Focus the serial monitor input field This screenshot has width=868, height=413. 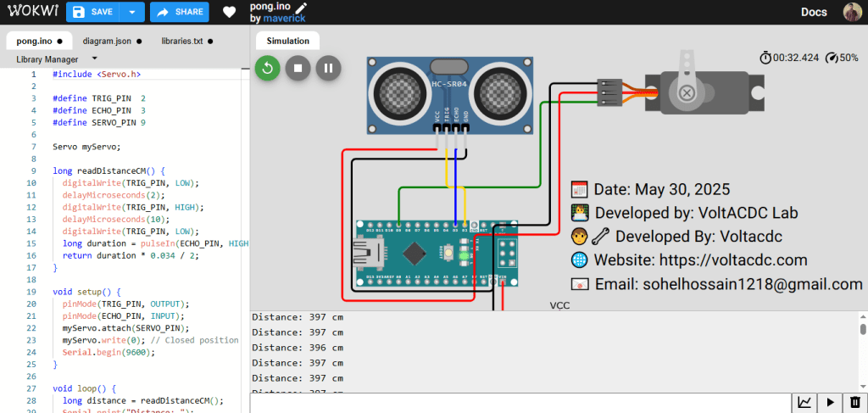point(520,403)
